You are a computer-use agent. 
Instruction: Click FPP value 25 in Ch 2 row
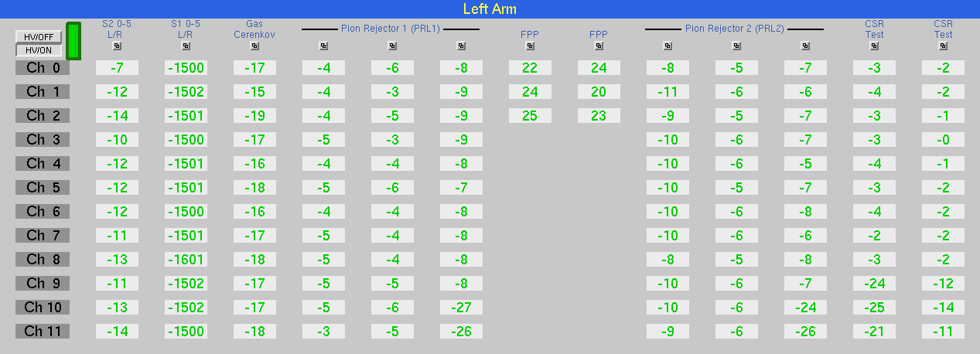(x=530, y=116)
